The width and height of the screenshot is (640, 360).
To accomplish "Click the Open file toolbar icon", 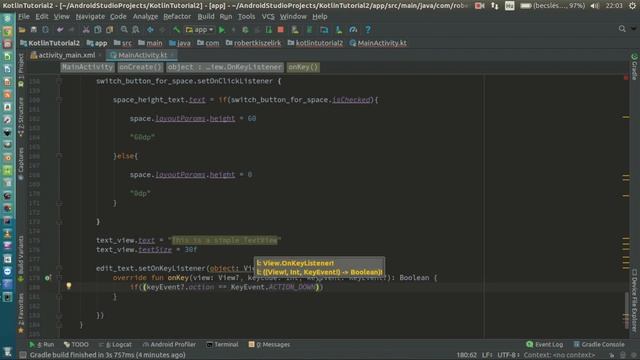I will point(22,30).
